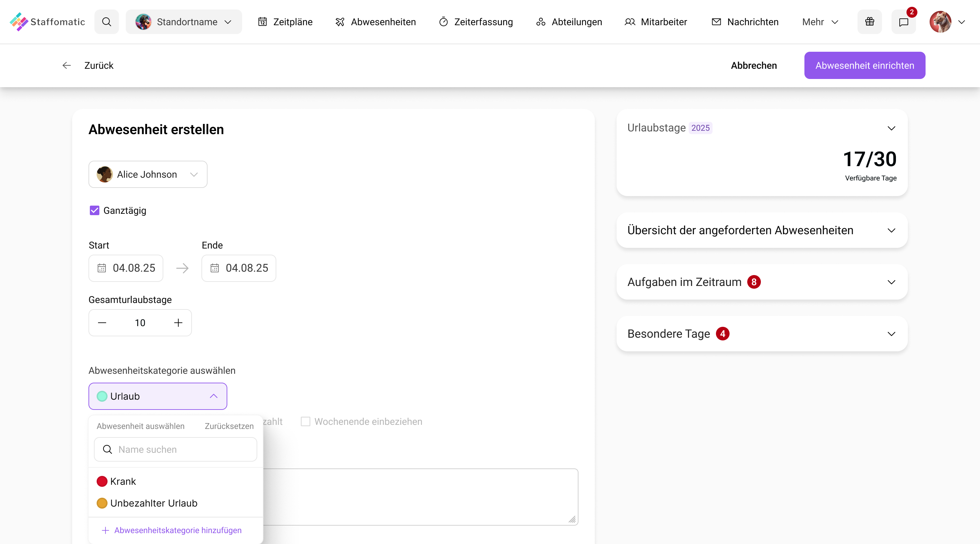Go back using the left arrow

click(x=67, y=65)
